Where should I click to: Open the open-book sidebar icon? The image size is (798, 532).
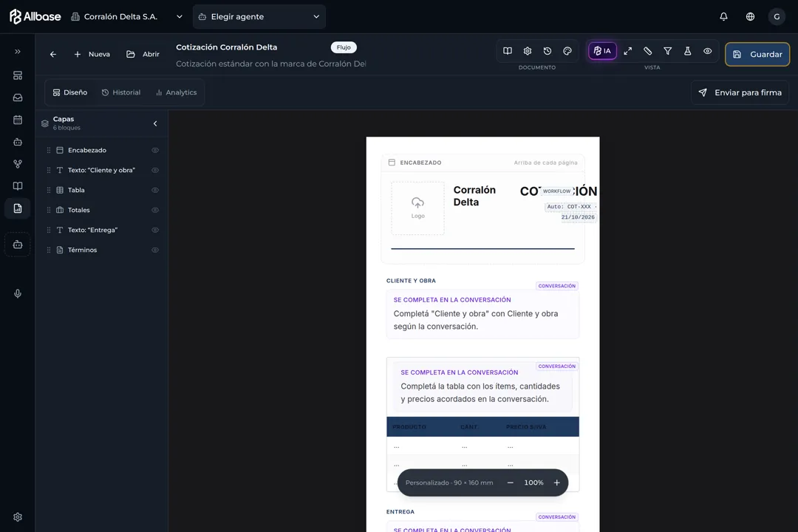point(17,185)
